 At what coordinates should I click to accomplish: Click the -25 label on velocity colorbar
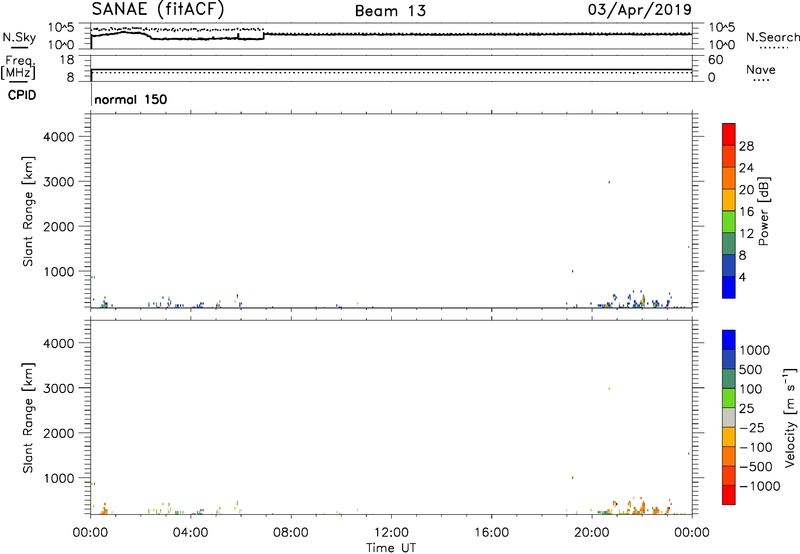pyautogui.click(x=751, y=427)
